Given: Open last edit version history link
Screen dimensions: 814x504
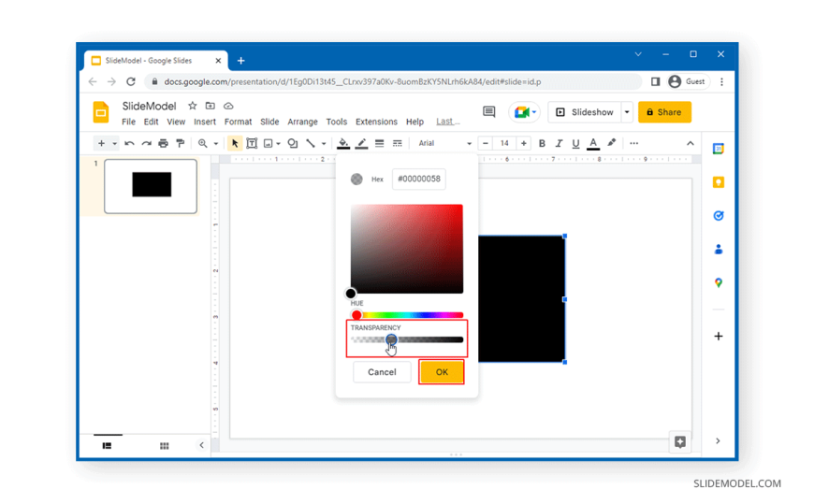Looking at the screenshot, I should click(447, 122).
